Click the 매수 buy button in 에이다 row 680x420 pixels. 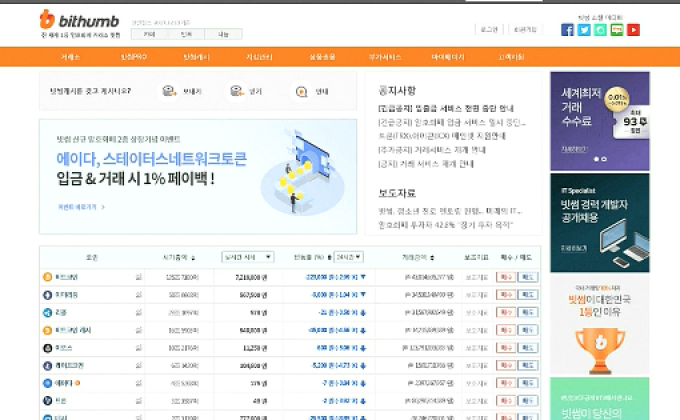coord(506,383)
